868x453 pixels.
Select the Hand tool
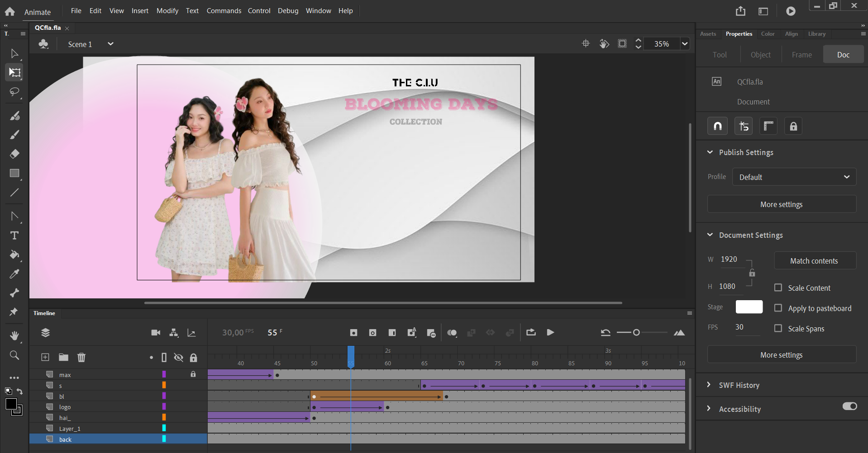pyautogui.click(x=14, y=335)
